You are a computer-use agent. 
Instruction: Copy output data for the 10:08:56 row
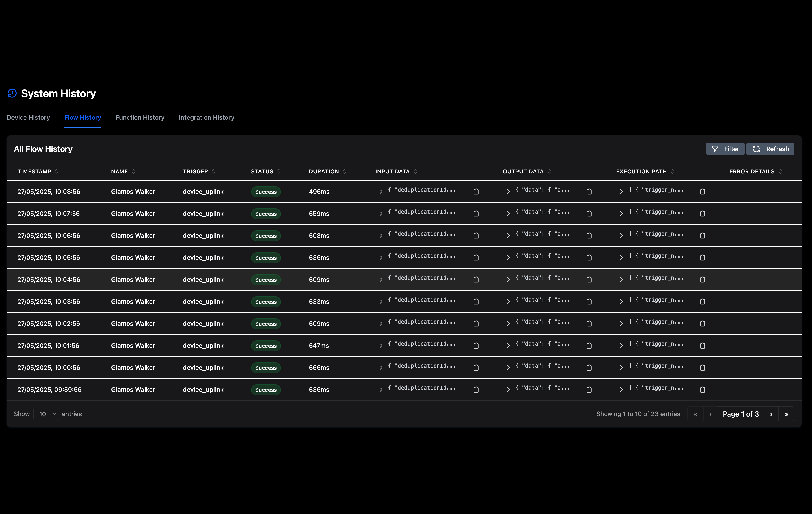click(589, 192)
